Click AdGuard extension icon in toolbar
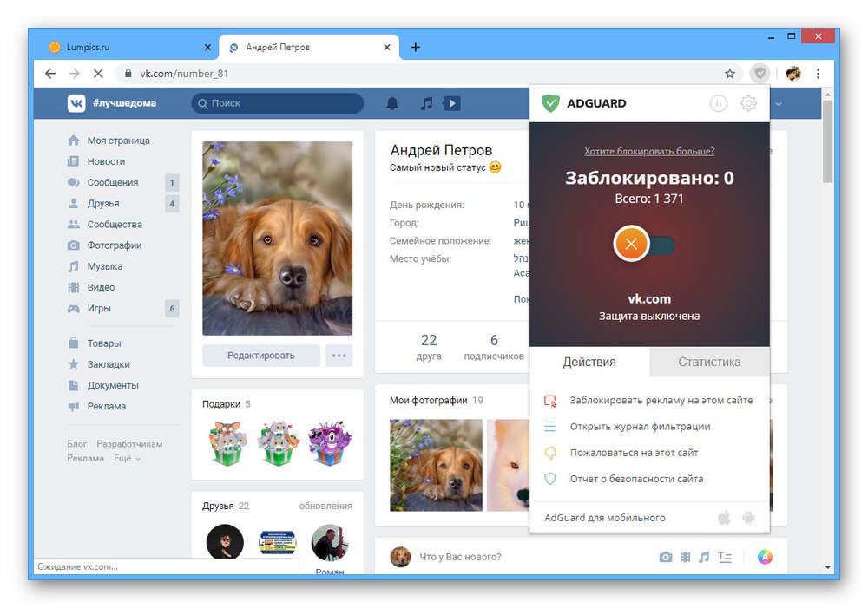Screen dimensions: 868x608 pos(760,73)
